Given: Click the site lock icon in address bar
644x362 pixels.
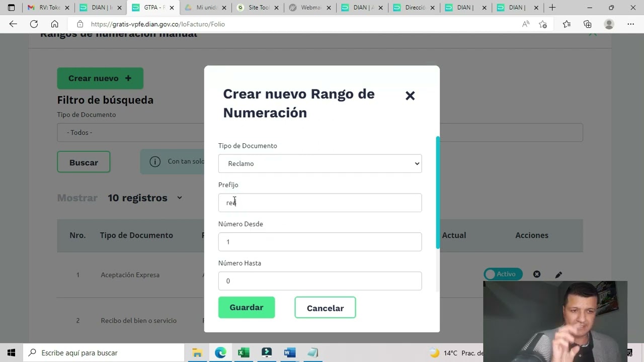Looking at the screenshot, I should (x=79, y=24).
